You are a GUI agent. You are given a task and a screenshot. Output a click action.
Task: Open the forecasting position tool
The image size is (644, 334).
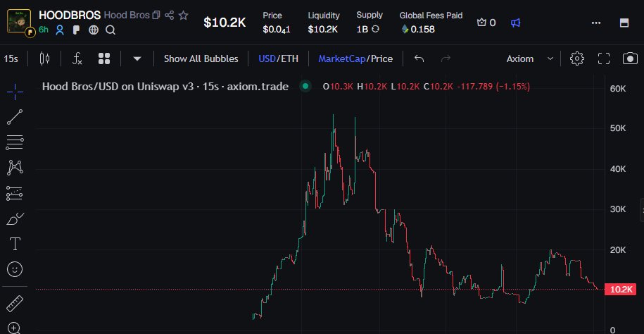[x=15, y=193]
